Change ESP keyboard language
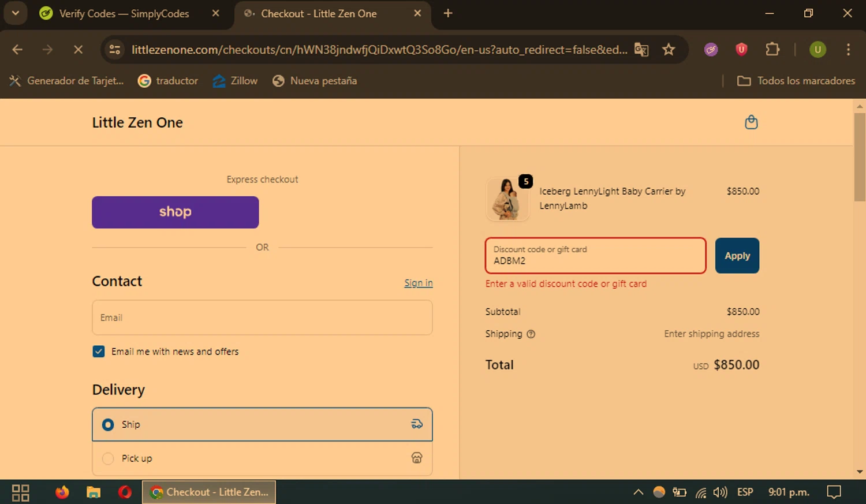 click(745, 492)
